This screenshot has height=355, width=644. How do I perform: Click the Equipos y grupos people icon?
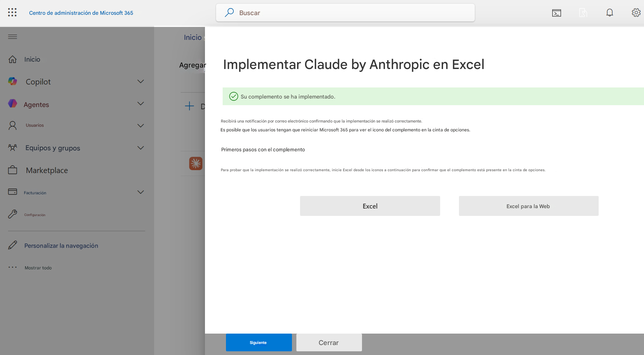[13, 148]
